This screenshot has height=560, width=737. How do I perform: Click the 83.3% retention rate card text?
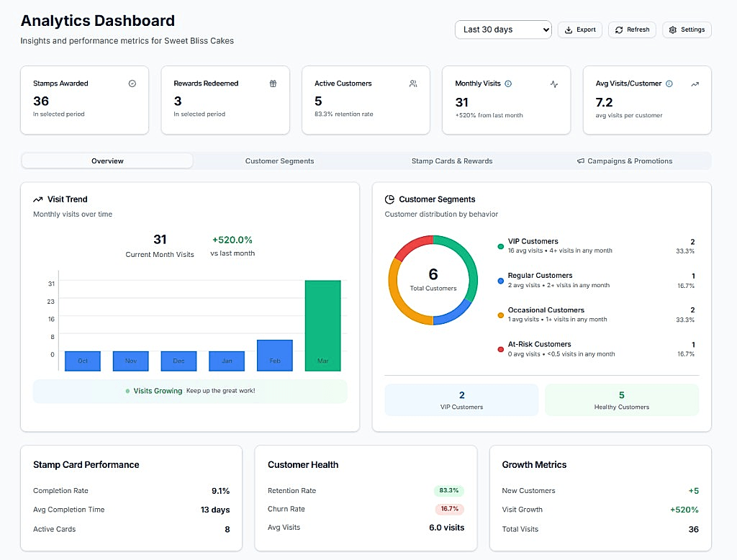tap(344, 114)
